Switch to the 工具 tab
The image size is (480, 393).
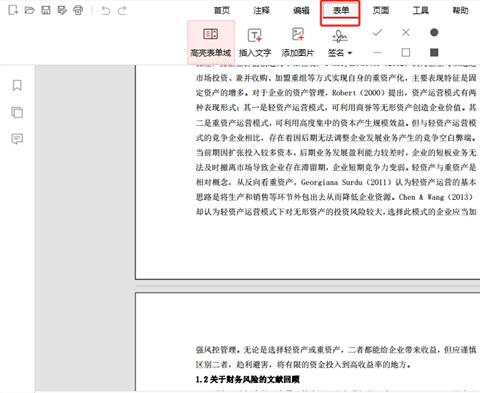pos(421,10)
